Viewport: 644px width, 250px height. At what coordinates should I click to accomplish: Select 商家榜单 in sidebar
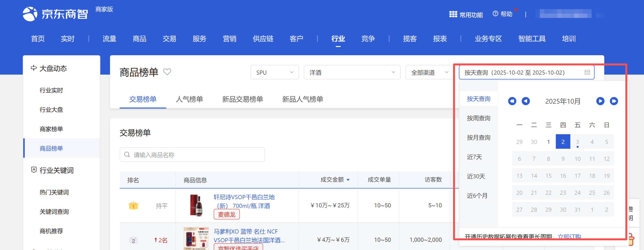(51, 129)
